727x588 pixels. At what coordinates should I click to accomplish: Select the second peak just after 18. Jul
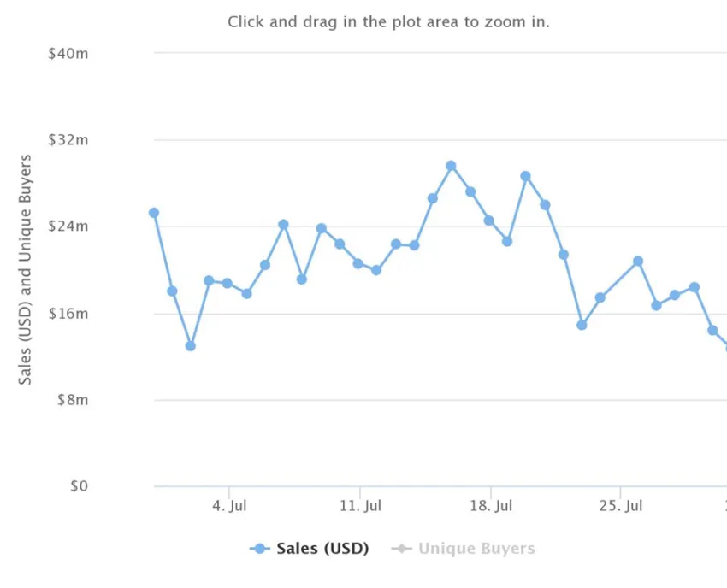click(525, 176)
